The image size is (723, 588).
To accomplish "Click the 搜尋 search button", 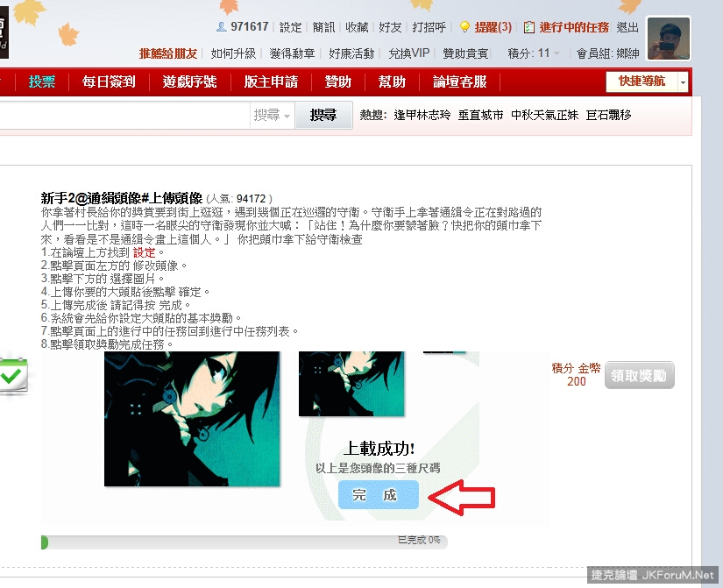I will [323, 116].
